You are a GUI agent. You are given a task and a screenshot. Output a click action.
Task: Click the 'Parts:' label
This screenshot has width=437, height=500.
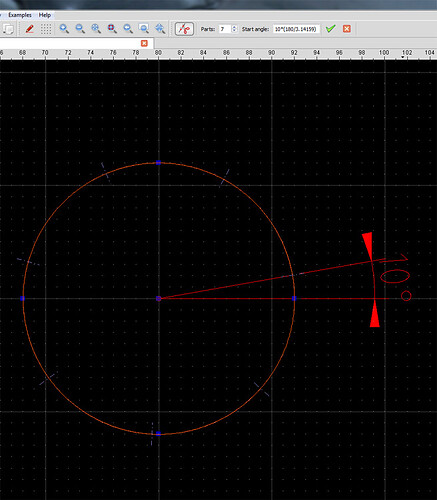(x=208, y=29)
